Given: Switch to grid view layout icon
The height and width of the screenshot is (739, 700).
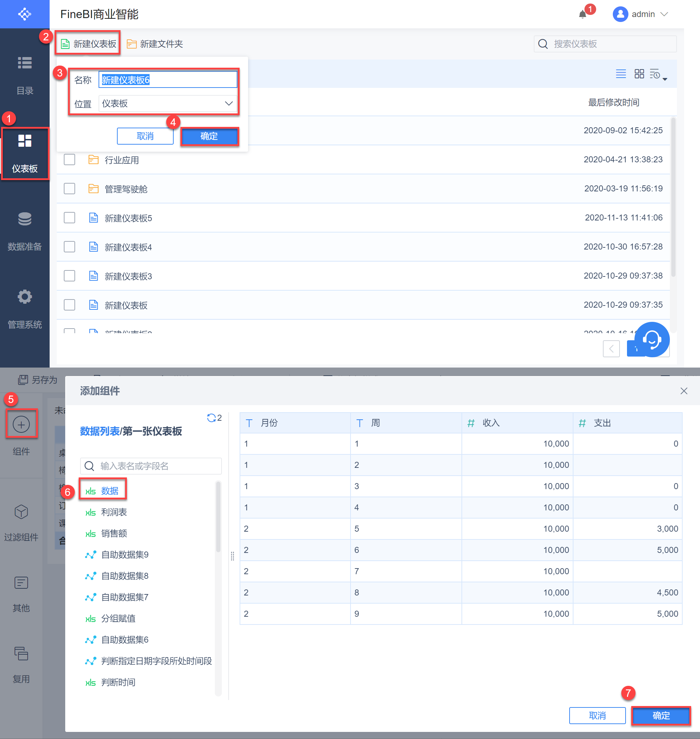Looking at the screenshot, I should (x=639, y=73).
